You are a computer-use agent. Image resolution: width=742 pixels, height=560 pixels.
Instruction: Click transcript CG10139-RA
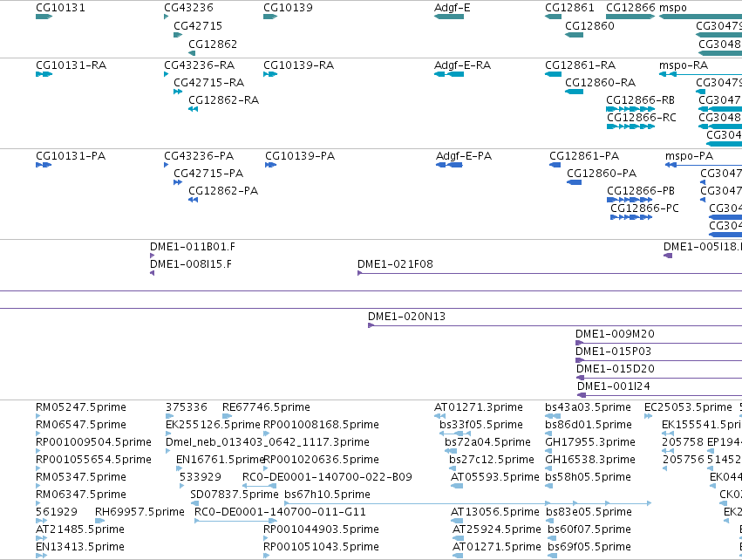[x=298, y=65]
